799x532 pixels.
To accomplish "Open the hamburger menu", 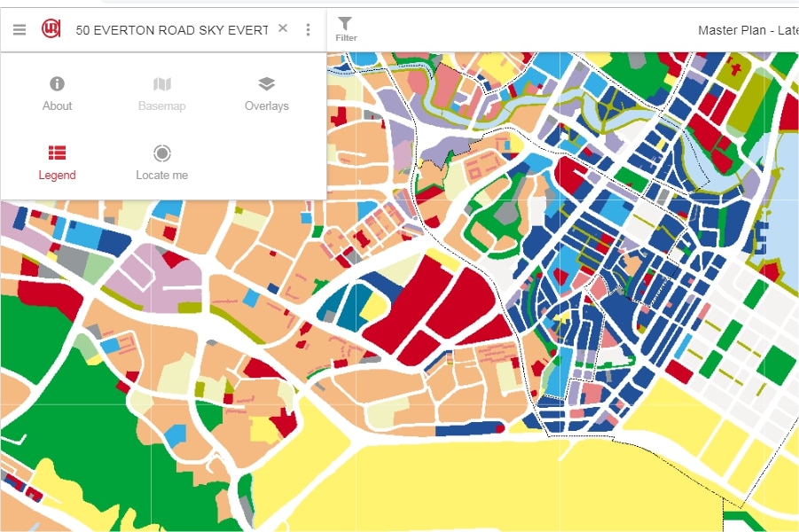I will click(20, 29).
